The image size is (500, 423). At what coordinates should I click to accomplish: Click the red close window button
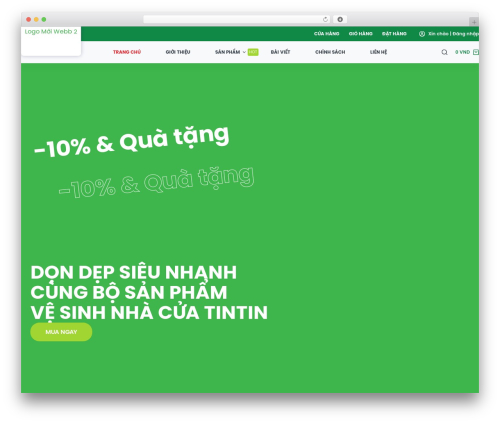(29, 19)
